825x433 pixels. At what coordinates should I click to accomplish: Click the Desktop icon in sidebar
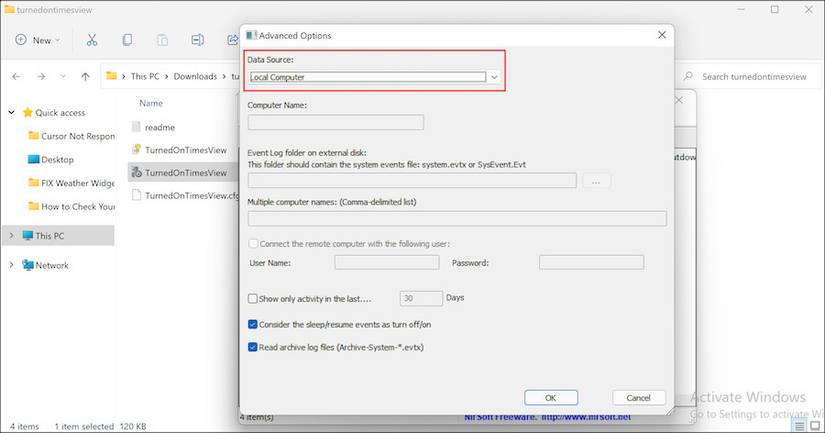[33, 159]
